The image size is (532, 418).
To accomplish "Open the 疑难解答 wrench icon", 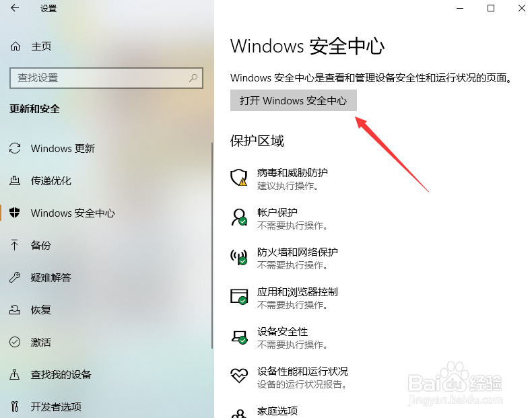I will [15, 277].
